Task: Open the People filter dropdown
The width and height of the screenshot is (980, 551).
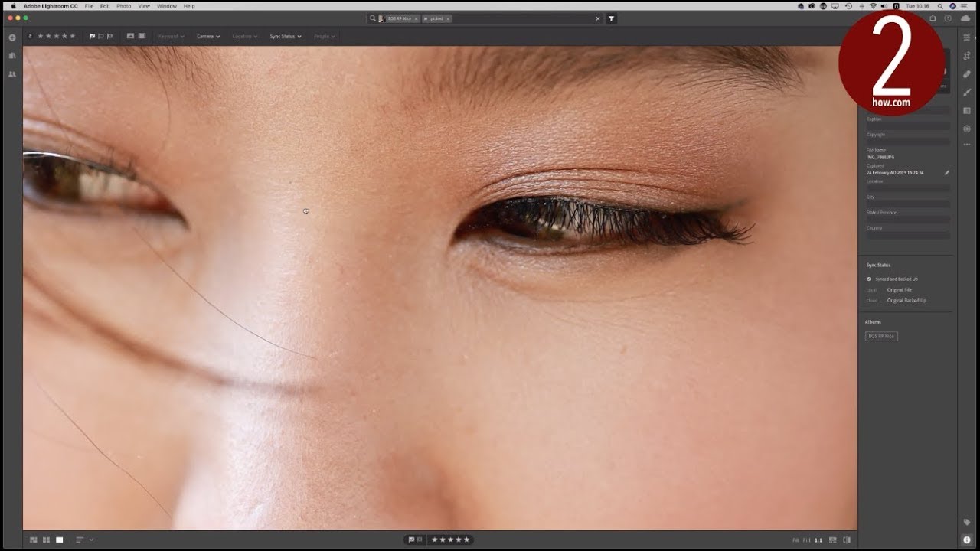Action: 324,36
